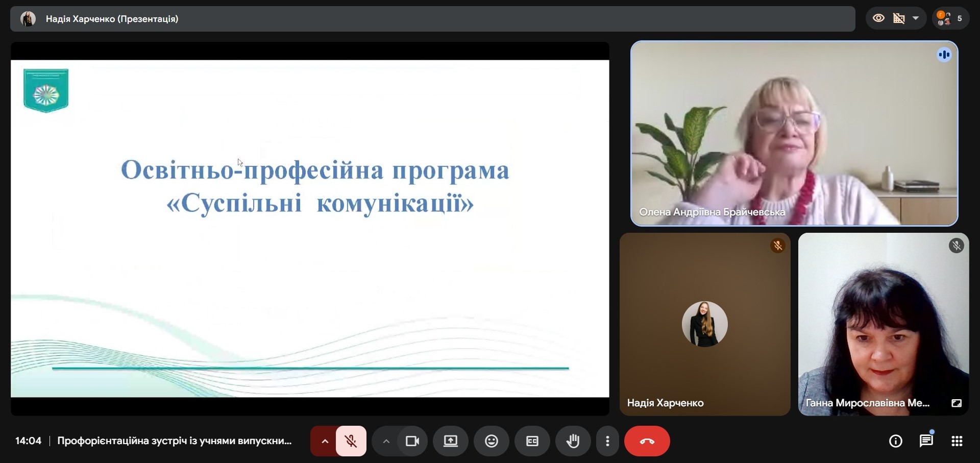Click the picture-in-picture icon on Ганна's tile
The width and height of the screenshot is (980, 463).
(x=957, y=403)
